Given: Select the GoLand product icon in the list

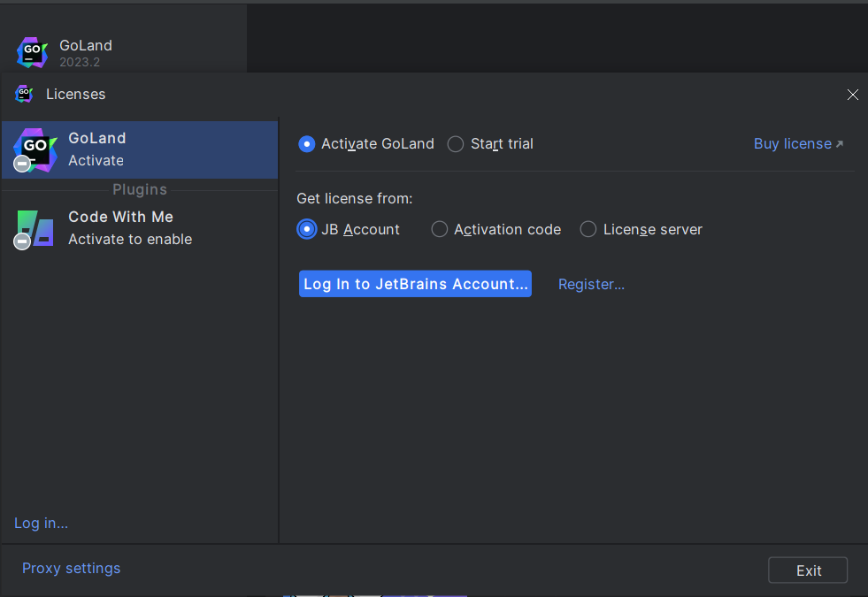Looking at the screenshot, I should pyautogui.click(x=35, y=149).
